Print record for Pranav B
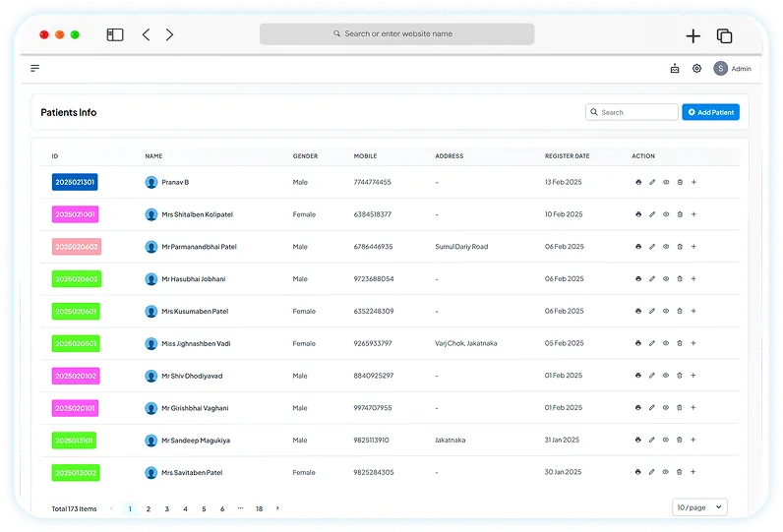 point(638,182)
